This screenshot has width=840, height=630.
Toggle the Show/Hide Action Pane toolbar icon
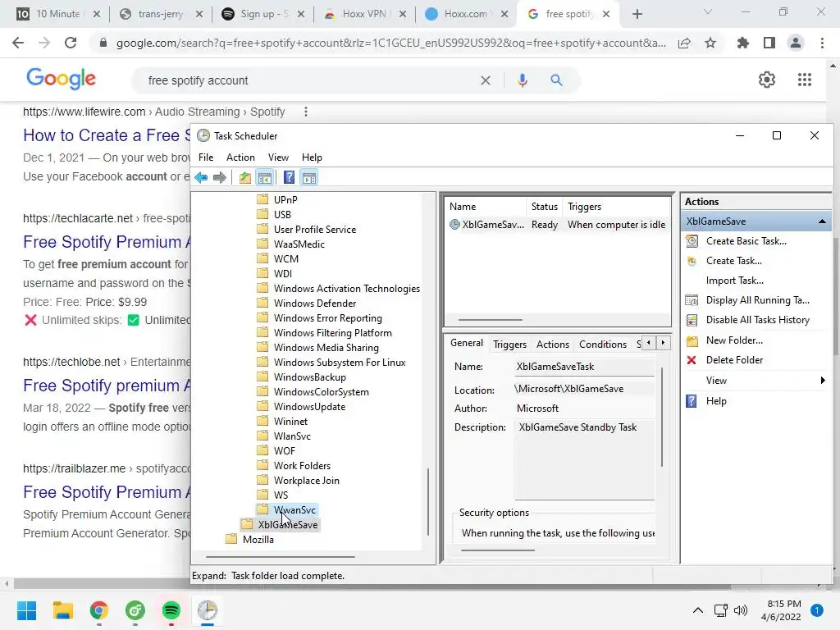coord(309,177)
